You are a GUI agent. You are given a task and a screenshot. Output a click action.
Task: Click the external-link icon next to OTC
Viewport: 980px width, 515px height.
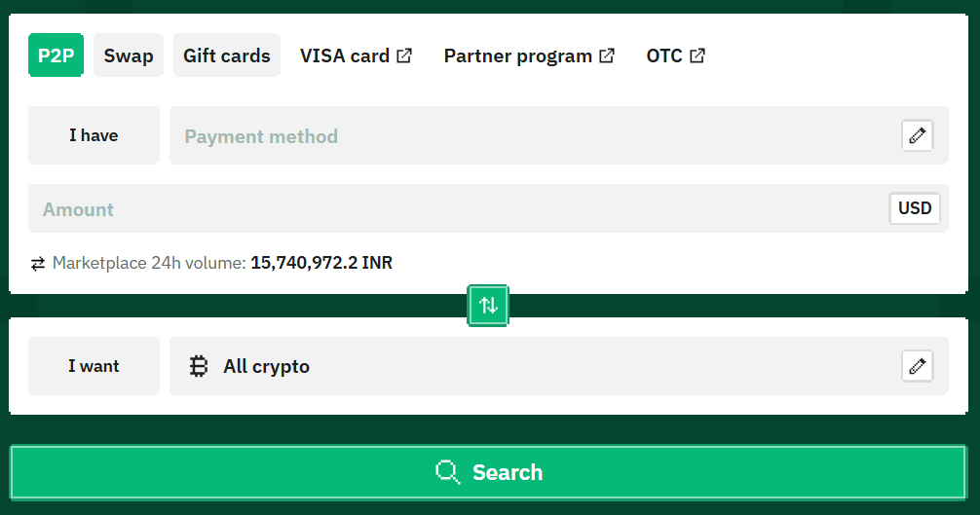tap(697, 55)
